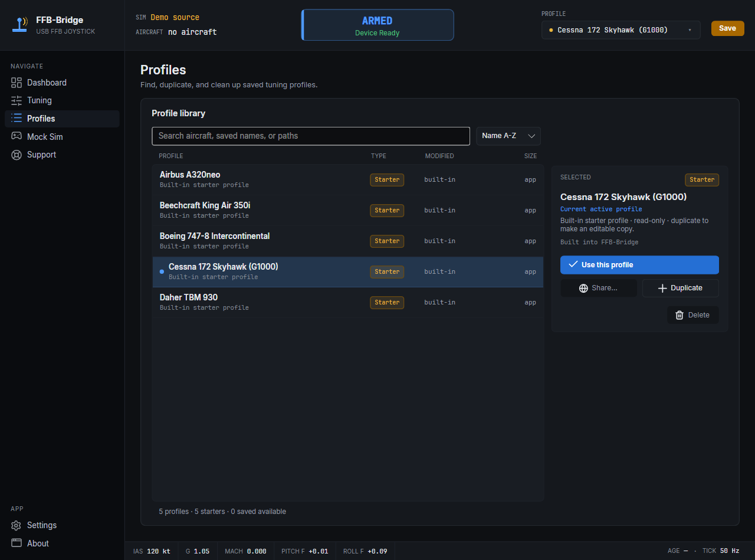
Task: Click the Starter badge on Daher TBM 930 row
Action: [x=387, y=302]
